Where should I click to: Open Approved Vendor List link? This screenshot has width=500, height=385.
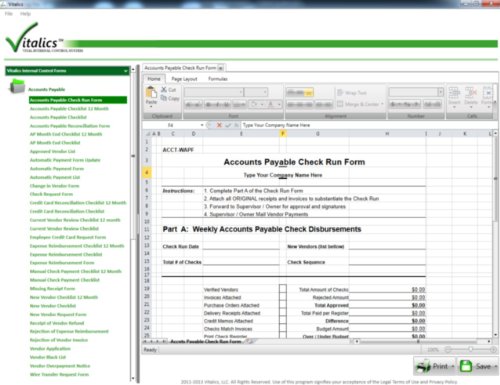tap(52, 151)
